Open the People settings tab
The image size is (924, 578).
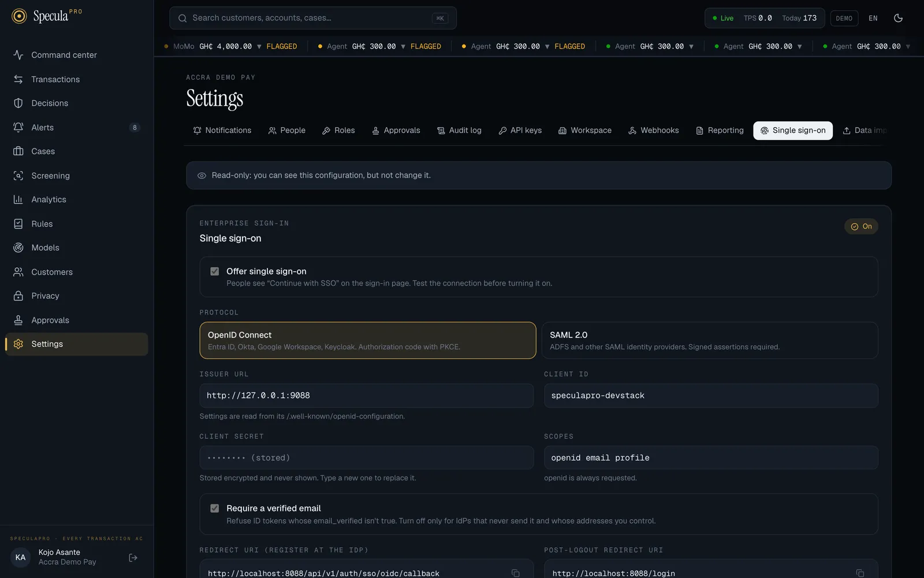click(287, 131)
